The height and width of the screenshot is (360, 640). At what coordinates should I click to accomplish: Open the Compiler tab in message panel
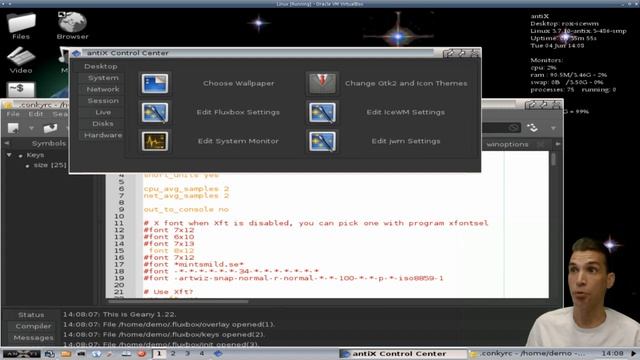pos(33,326)
